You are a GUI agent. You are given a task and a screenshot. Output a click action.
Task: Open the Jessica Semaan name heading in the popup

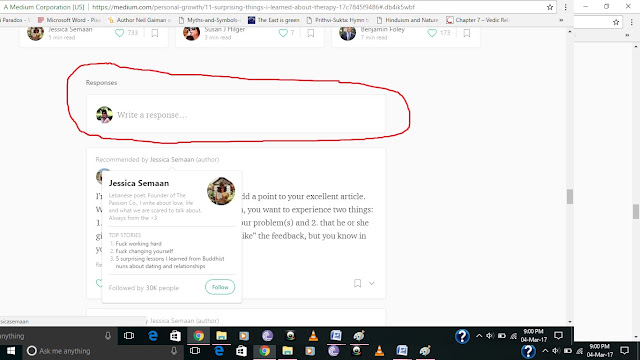pos(139,183)
